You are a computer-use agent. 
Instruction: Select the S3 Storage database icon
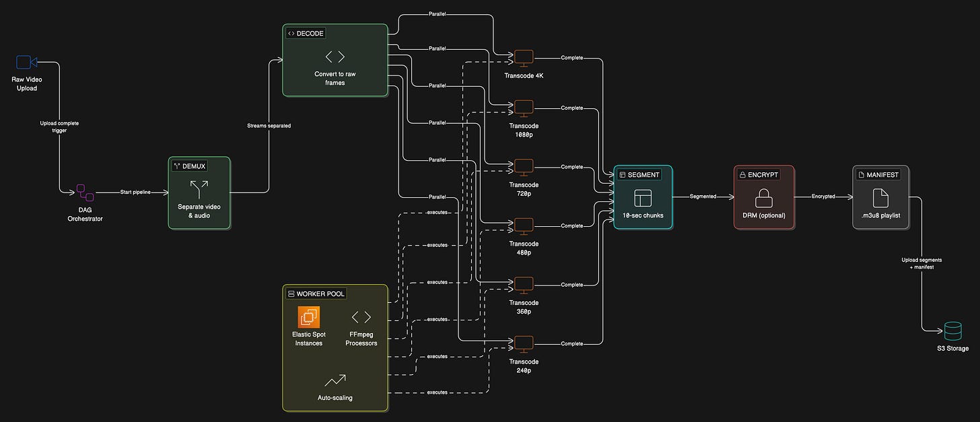click(953, 330)
